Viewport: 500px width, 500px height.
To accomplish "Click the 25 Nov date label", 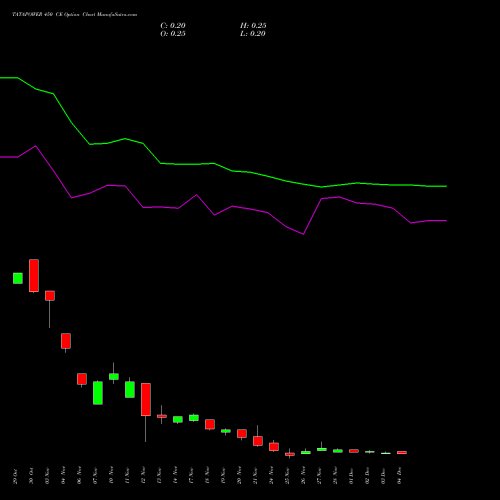I will pos(287,476).
